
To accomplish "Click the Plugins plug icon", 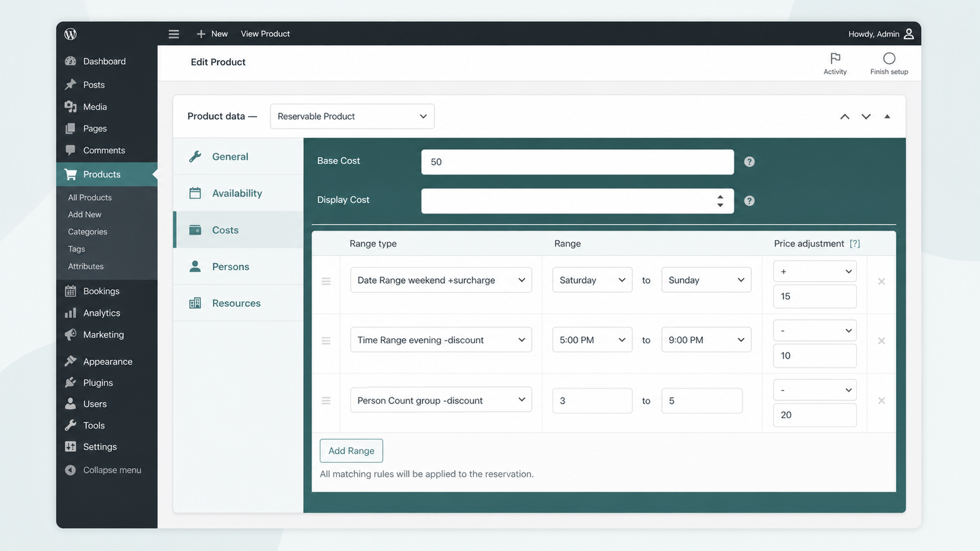I will (70, 383).
